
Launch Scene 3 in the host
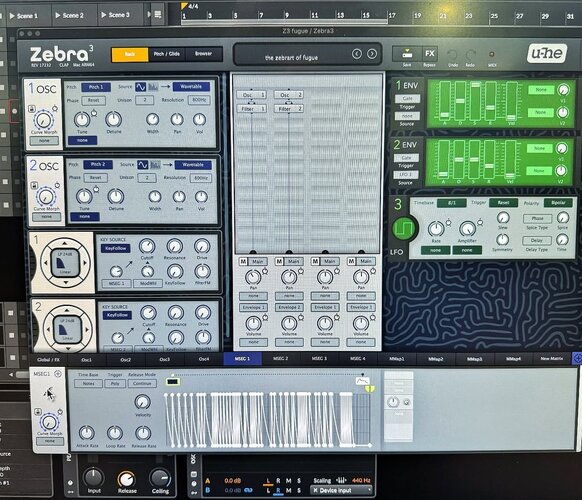115,15
